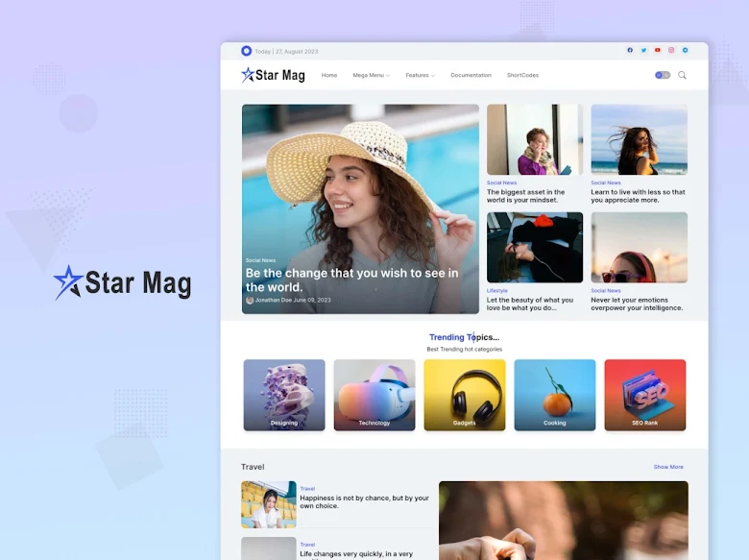Open the YouTube social icon

tap(657, 50)
